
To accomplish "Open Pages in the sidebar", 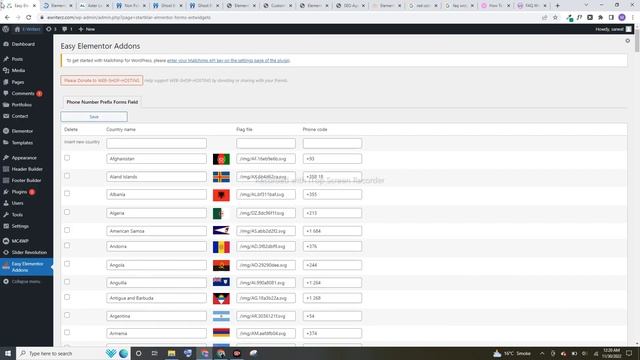I will 18,82.
